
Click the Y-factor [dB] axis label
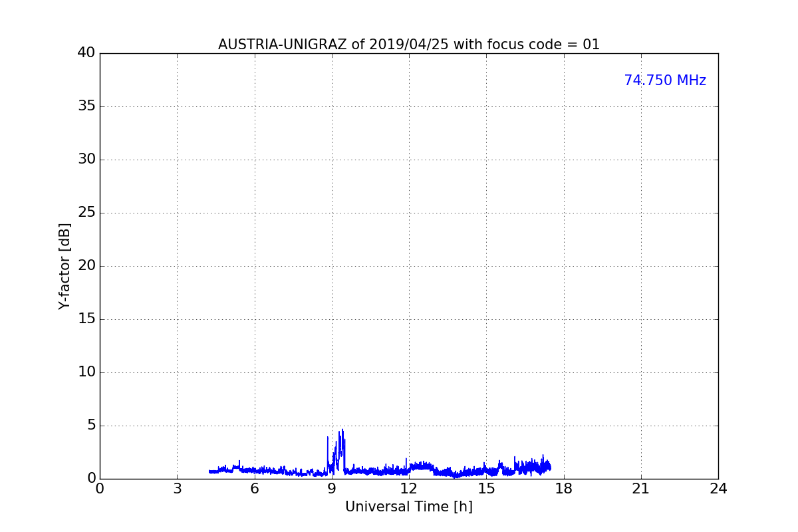coord(65,266)
